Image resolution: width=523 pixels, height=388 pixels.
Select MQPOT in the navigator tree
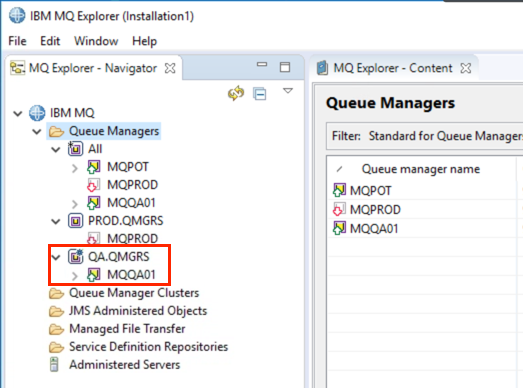tap(128, 167)
